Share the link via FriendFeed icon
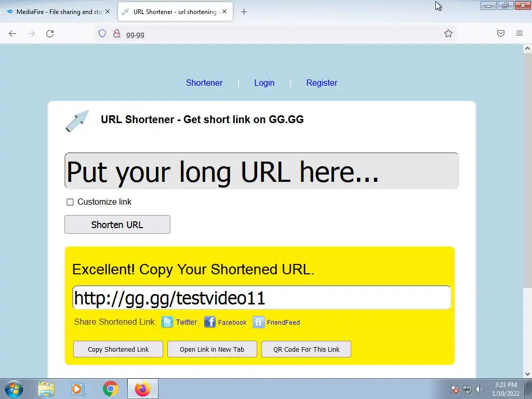The width and height of the screenshot is (532, 399). click(x=259, y=322)
